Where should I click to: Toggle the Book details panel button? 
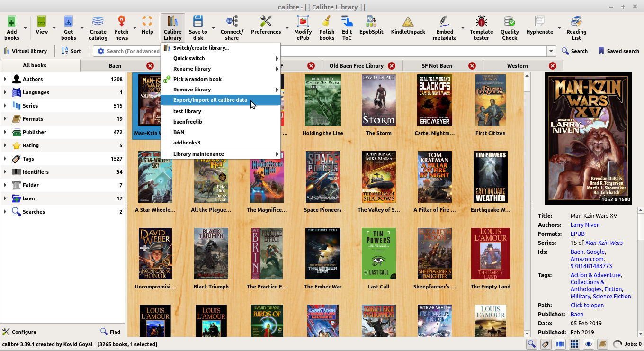pyautogui.click(x=603, y=344)
